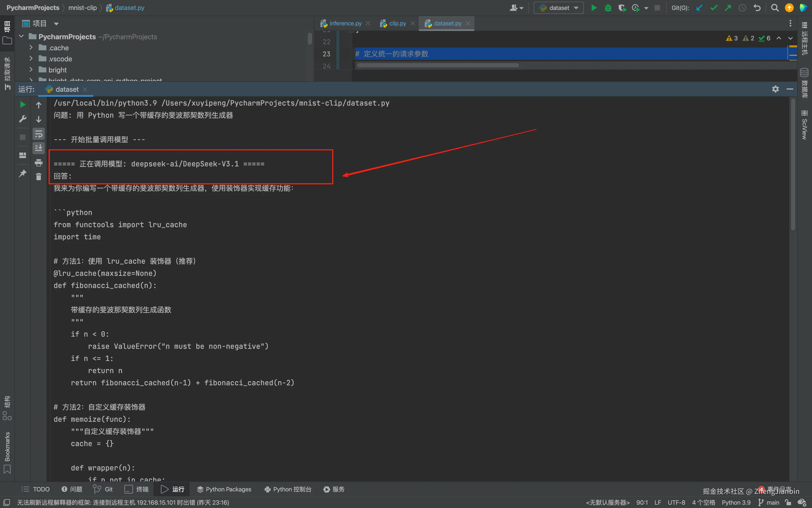Expand the .cache folder in project tree
Screen dimensions: 812x508
pos(31,47)
